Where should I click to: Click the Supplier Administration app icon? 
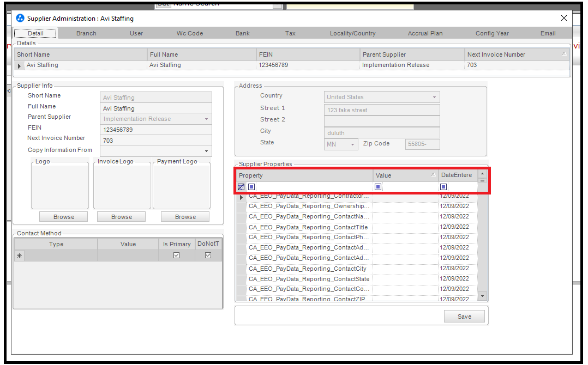pyautogui.click(x=20, y=18)
